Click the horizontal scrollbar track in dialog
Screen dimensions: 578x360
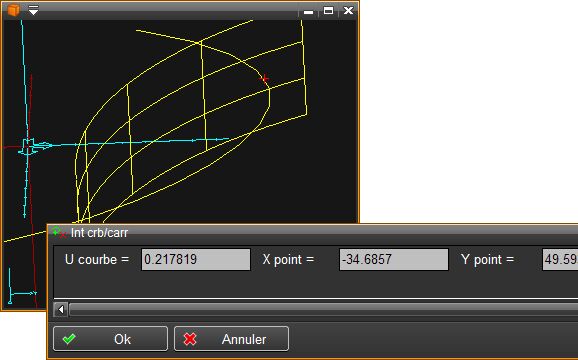pyautogui.click(x=324, y=310)
